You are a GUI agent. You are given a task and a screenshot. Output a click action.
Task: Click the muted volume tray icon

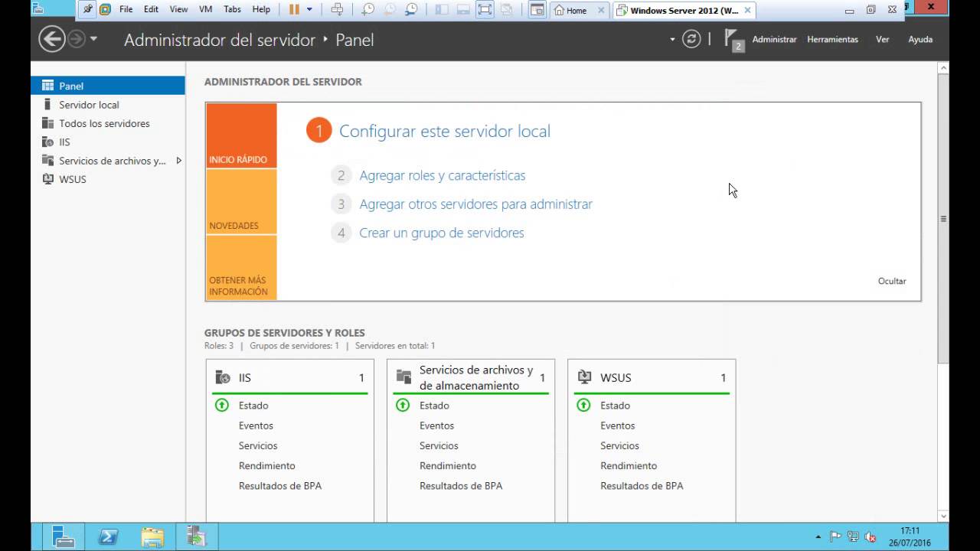[x=870, y=537]
